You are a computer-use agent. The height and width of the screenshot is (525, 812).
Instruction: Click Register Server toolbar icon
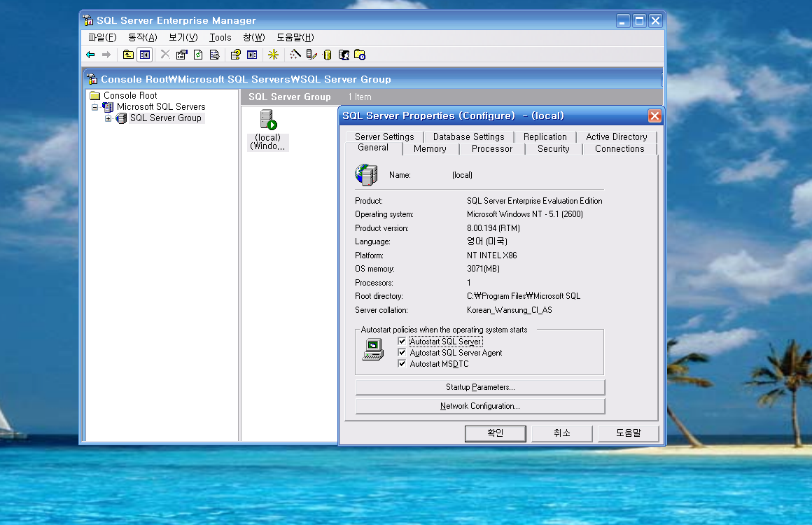(x=311, y=55)
